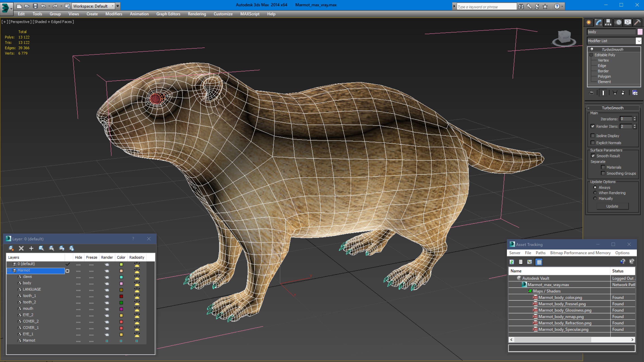Open the quick access toolbar customize arrow

pyautogui.click(x=118, y=6)
